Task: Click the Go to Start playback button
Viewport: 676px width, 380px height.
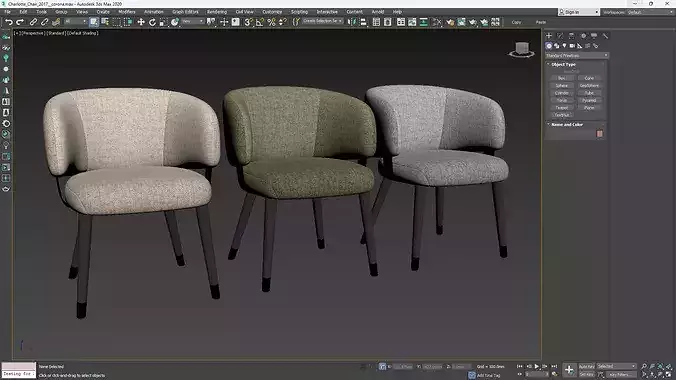Action: coord(520,366)
